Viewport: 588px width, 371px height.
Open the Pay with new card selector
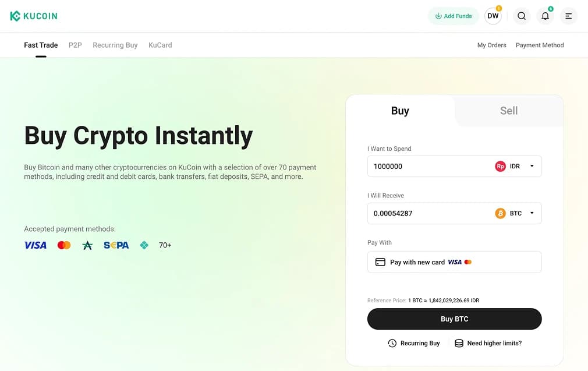[x=454, y=262]
